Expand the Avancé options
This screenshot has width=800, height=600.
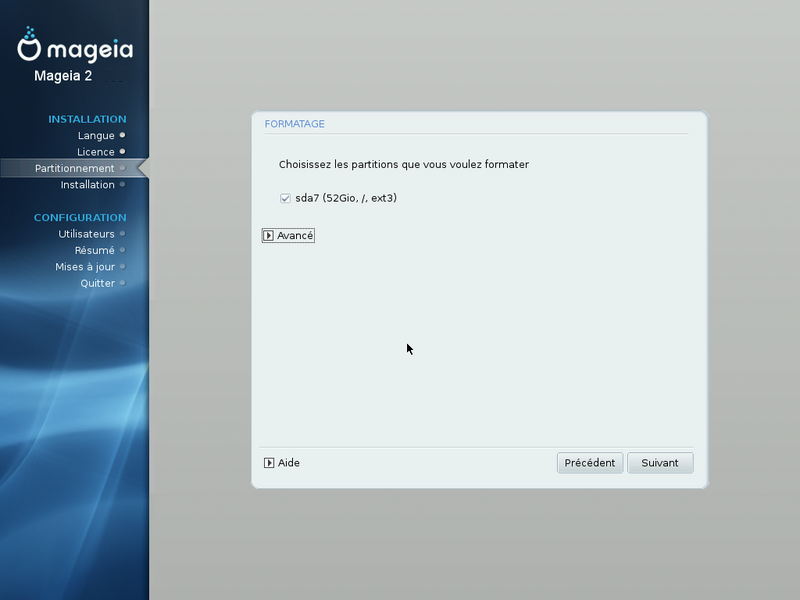288,236
